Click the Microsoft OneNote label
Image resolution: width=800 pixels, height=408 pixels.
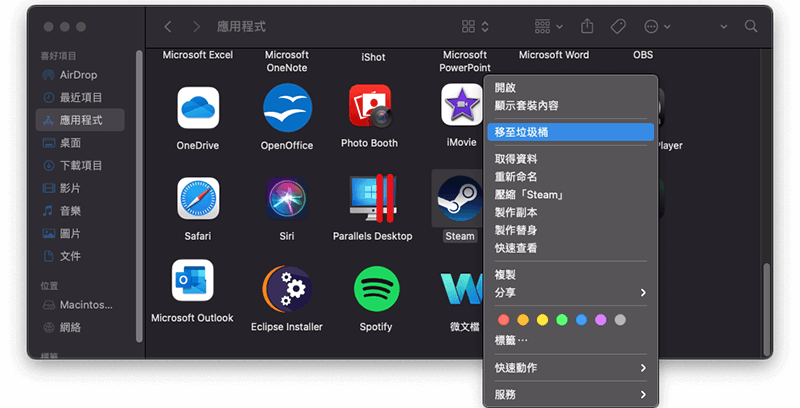point(287,61)
